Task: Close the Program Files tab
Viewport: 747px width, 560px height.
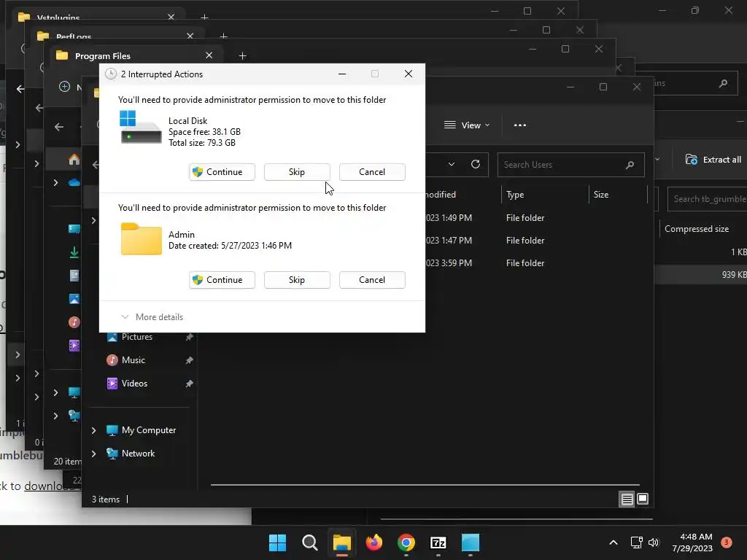Action: click(x=209, y=55)
